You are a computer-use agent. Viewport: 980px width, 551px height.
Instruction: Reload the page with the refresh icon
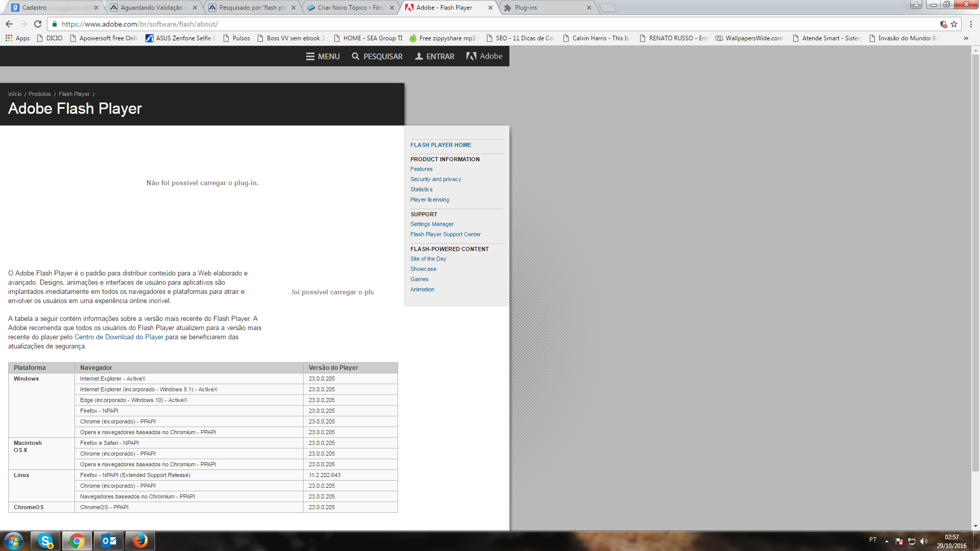click(38, 24)
